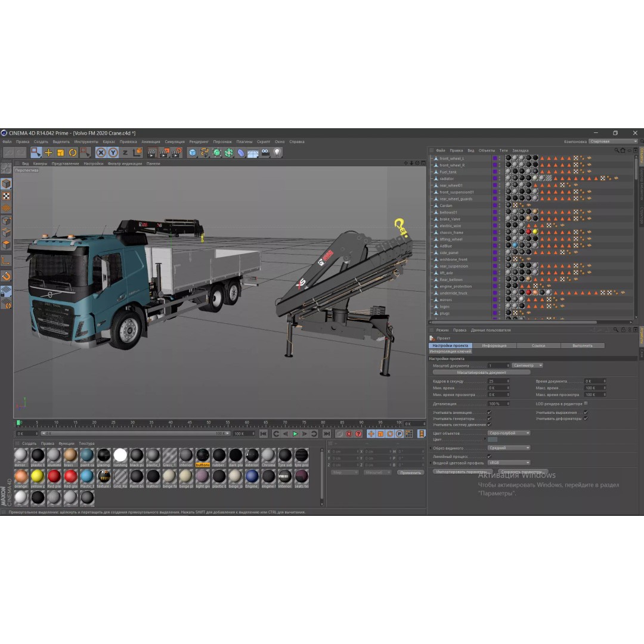Viewport: 644px width, 644px height.
Task: Toggle Position keyframe recording icon
Action: pyautogui.click(x=371, y=434)
